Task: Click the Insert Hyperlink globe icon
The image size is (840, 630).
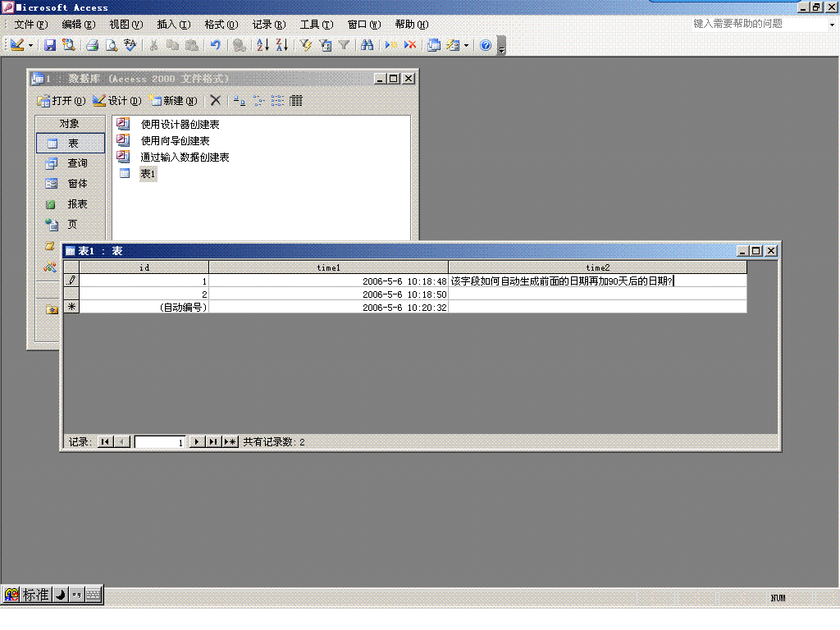Action: click(240, 46)
